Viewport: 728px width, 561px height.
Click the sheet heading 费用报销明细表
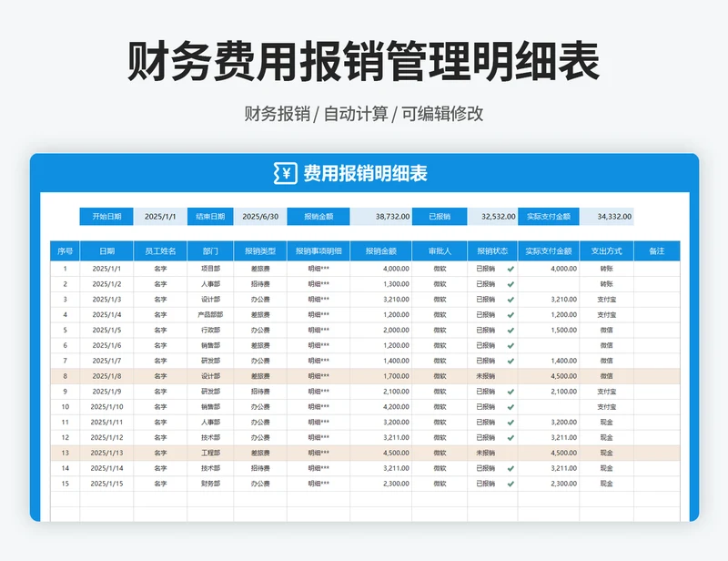[366, 173]
